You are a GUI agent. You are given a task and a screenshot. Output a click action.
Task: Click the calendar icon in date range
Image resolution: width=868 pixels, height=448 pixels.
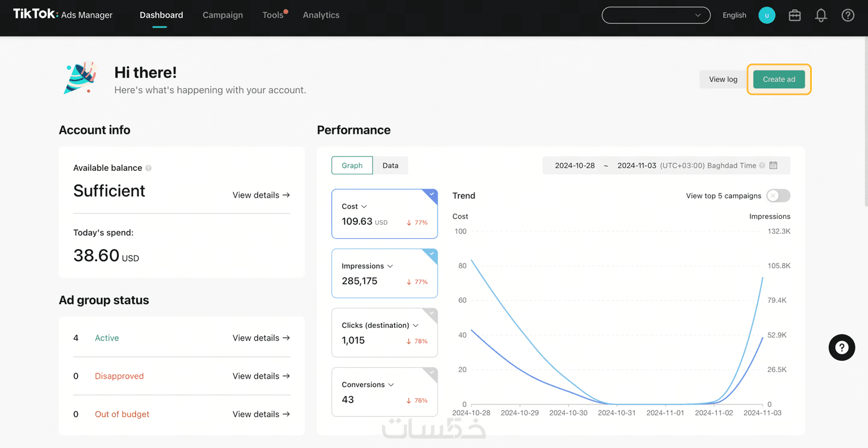tap(773, 165)
